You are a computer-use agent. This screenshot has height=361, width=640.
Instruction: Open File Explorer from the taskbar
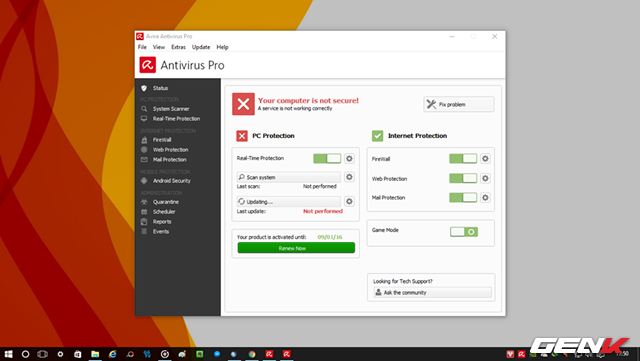(95, 354)
